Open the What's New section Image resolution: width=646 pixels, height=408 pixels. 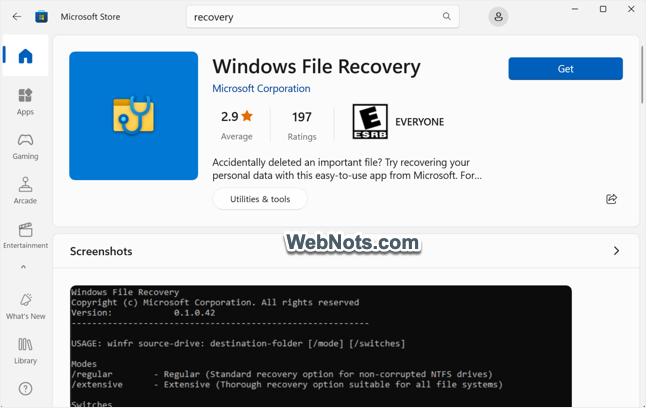point(26,306)
